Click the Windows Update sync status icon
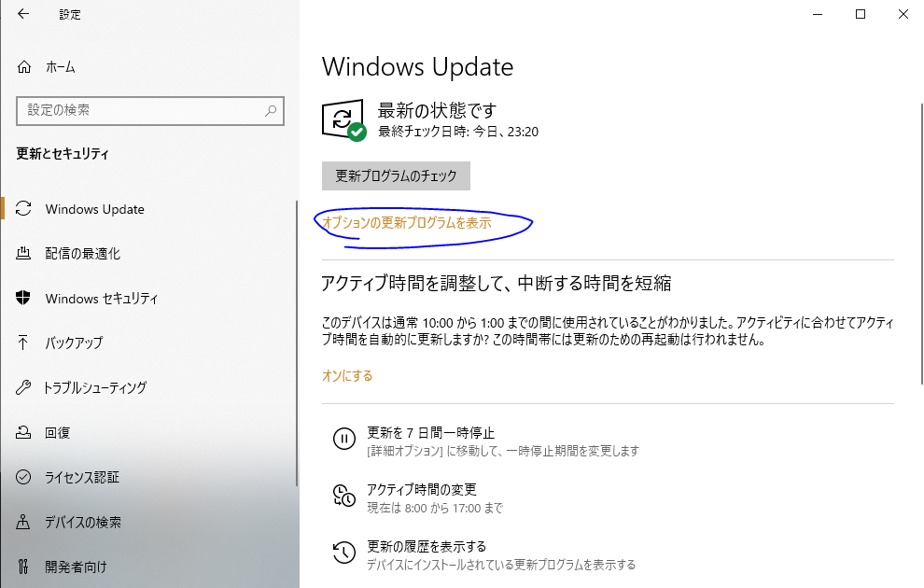924x588 pixels. pos(344,120)
